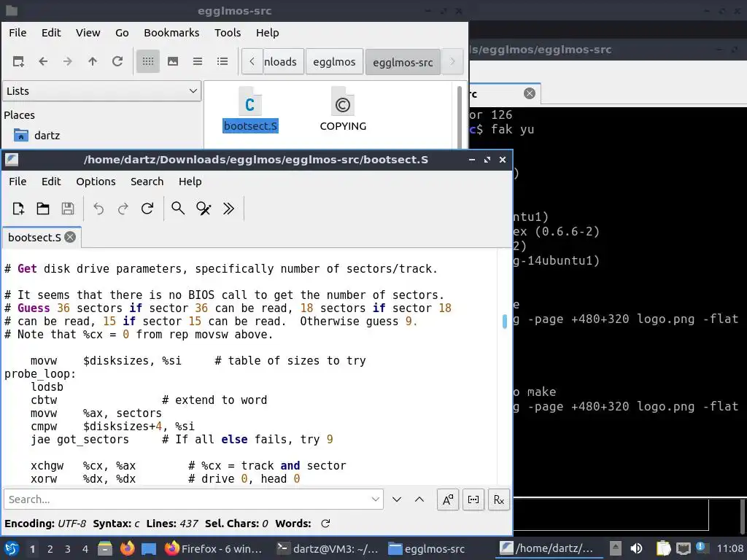747x560 pixels.
Task: Click the editor vertical scrollbar handle
Action: pyautogui.click(x=505, y=321)
